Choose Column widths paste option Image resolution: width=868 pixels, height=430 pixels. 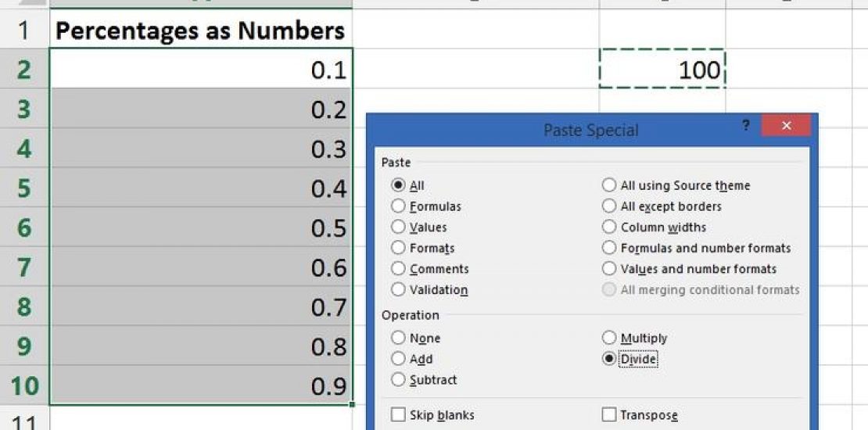click(x=609, y=228)
